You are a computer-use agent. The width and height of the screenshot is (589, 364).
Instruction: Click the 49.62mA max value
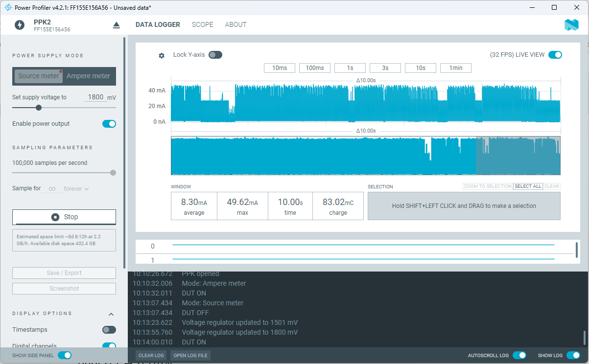[242, 202]
